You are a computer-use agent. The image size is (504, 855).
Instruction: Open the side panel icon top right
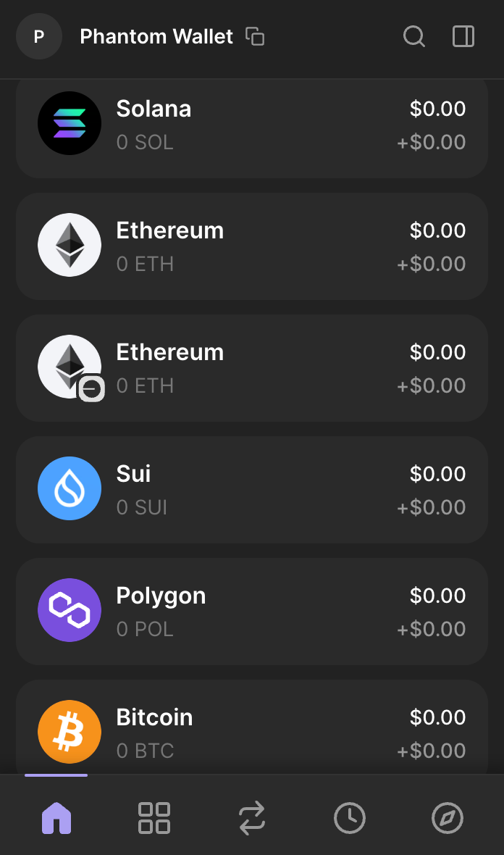click(463, 36)
